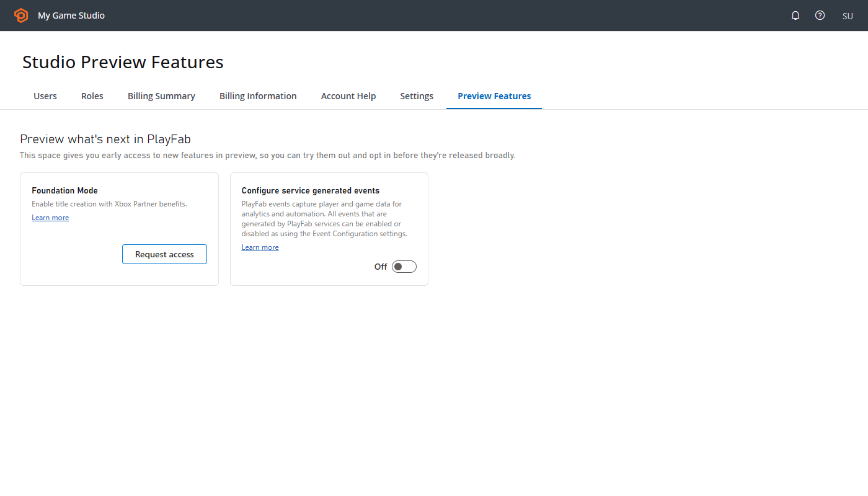
Task: Request access to Foundation Mode
Action: tap(164, 254)
